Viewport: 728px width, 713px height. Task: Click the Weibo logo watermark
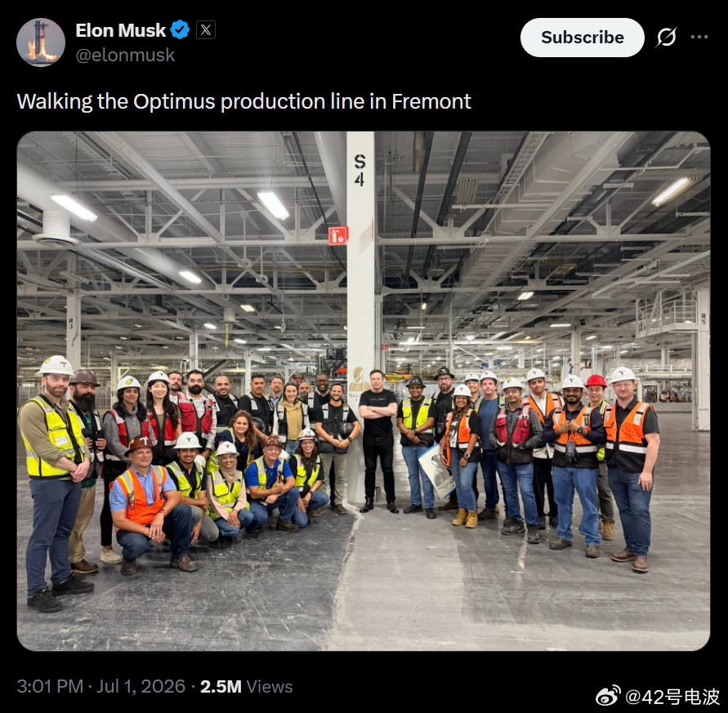[x=608, y=696]
